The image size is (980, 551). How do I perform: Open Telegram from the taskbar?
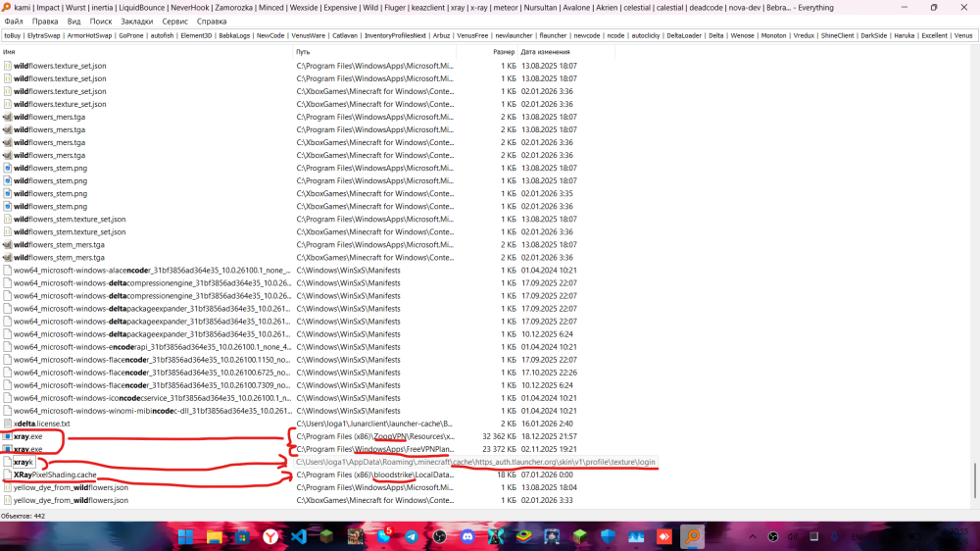412,536
